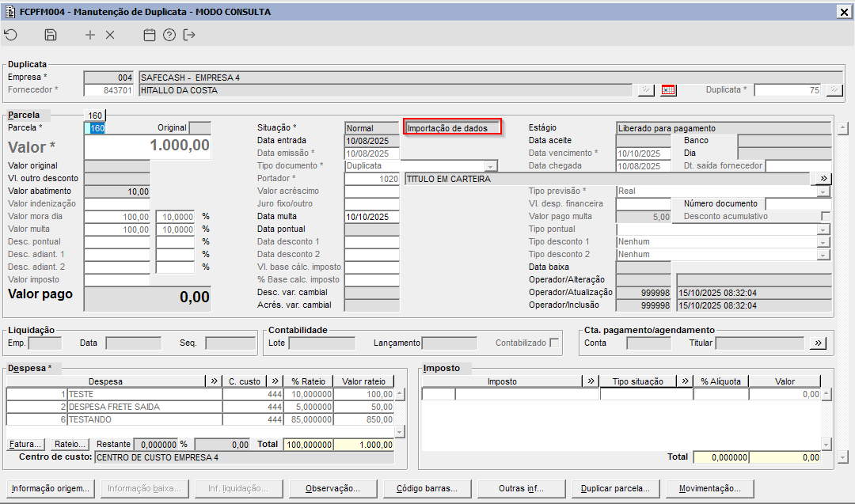Click the Data vencimento field
This screenshot has height=504, width=855.
[x=644, y=153]
